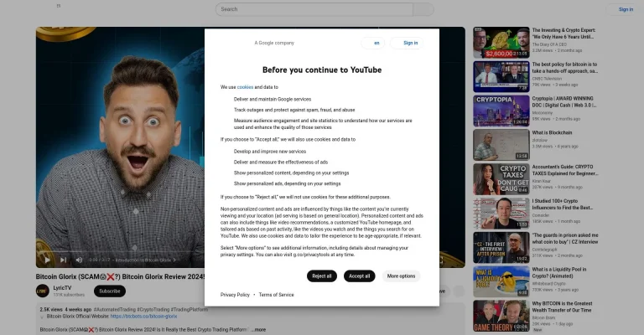Open the CZ interview video thumbnail

click(501, 247)
